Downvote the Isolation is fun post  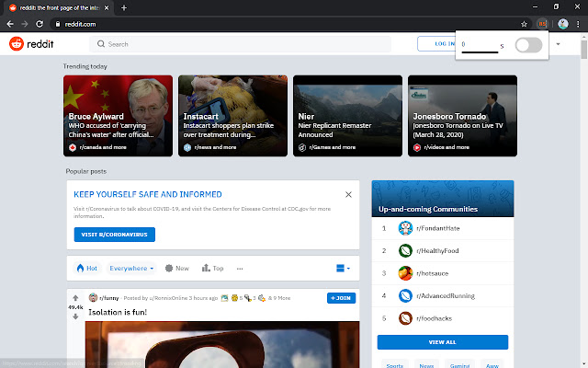point(75,316)
